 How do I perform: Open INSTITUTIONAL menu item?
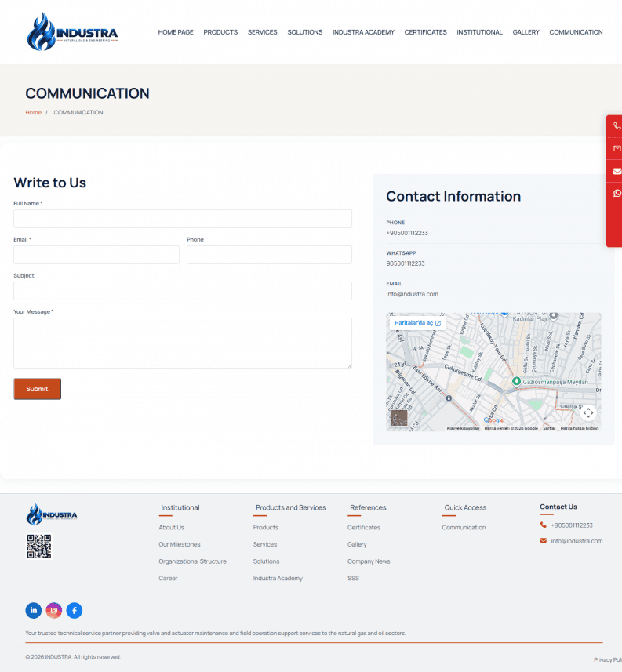pos(479,32)
